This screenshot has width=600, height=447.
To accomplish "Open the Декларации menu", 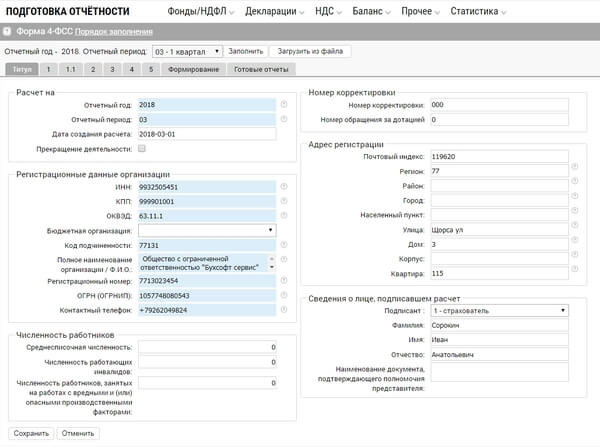I will (x=275, y=11).
